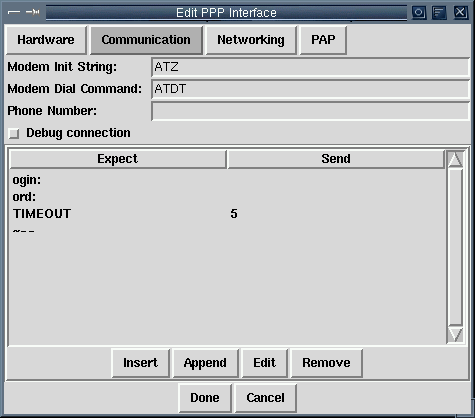Click the Remove button
The width and height of the screenshot is (475, 418).
[326, 363]
